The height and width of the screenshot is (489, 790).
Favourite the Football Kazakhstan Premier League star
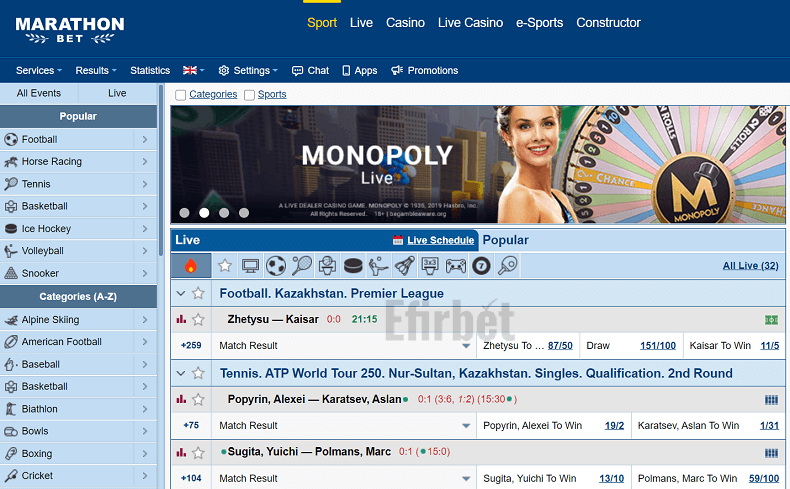(x=199, y=293)
